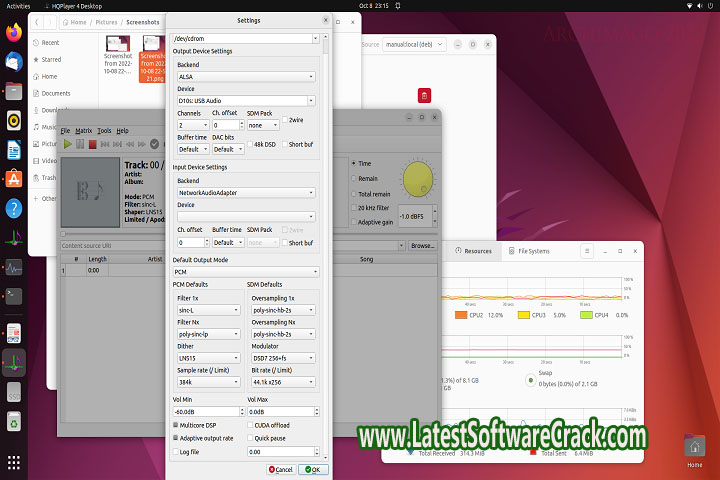Click the red trash icon in installer window
Image resolution: width=720 pixels, height=480 pixels.
[425, 96]
